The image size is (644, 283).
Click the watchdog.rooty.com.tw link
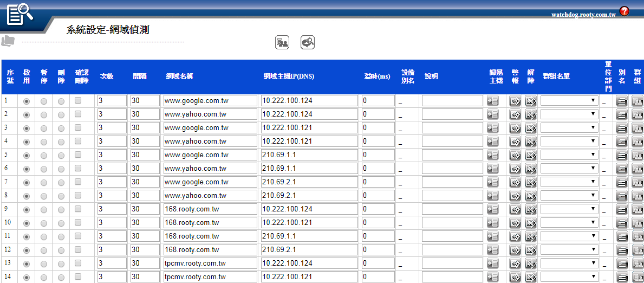583,15
